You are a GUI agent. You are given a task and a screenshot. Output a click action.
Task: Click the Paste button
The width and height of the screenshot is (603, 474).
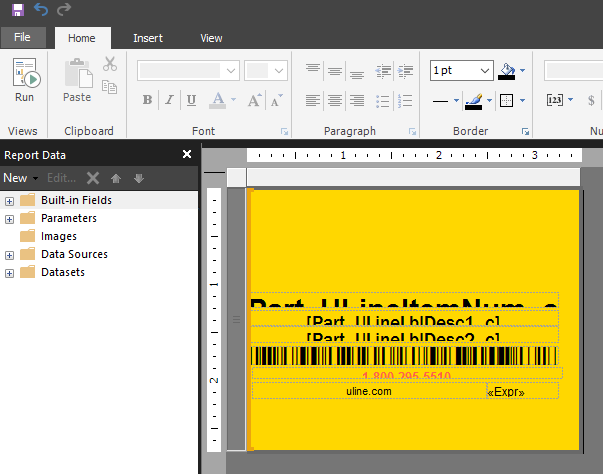78,80
